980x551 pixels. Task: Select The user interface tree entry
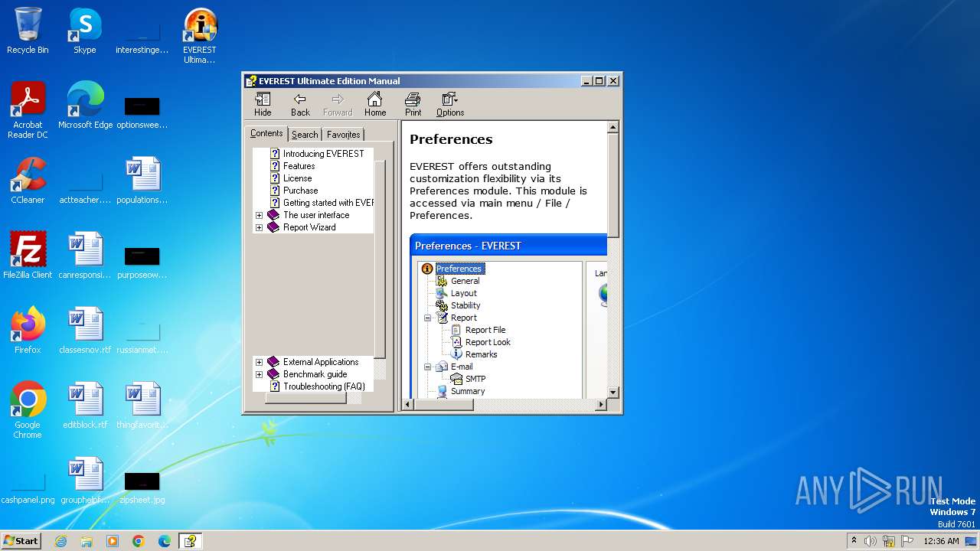[316, 215]
